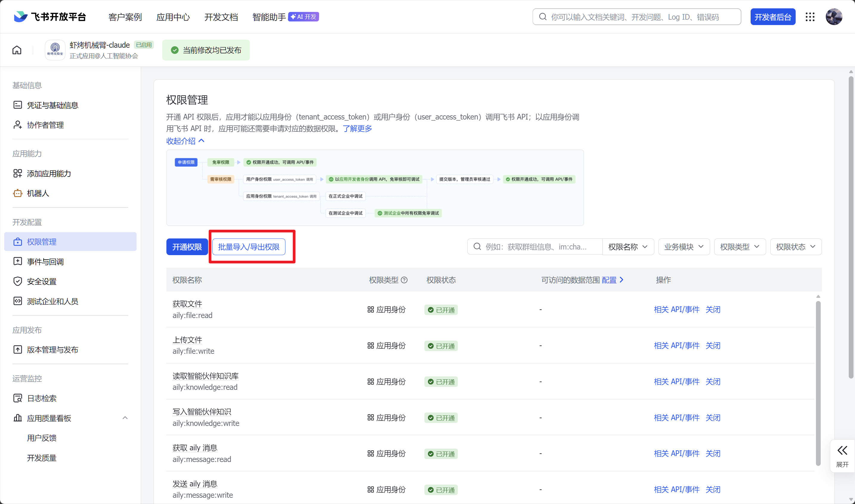Open the 权限名称 filter dropdown

click(x=628, y=247)
